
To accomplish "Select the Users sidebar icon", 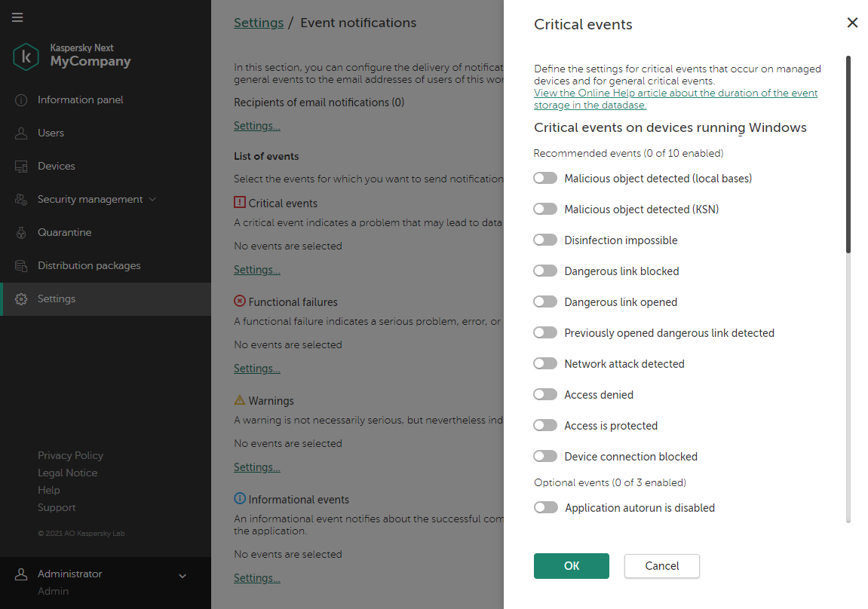I will 21,133.
